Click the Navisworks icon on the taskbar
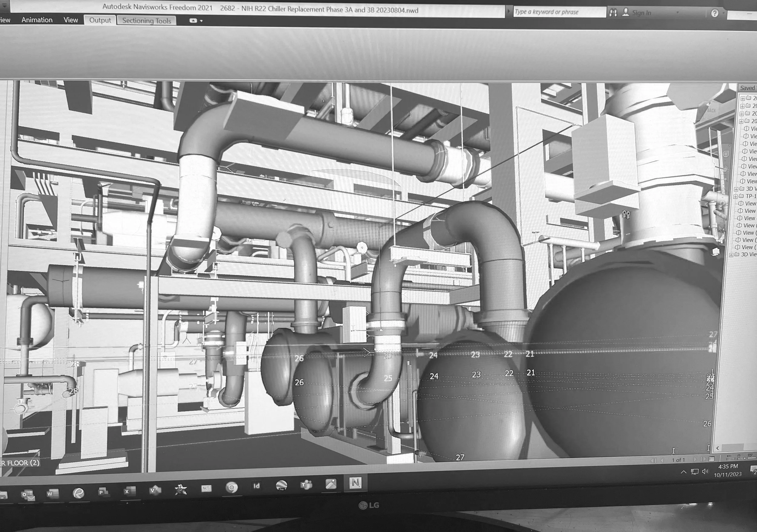This screenshot has height=532, width=757. click(355, 483)
